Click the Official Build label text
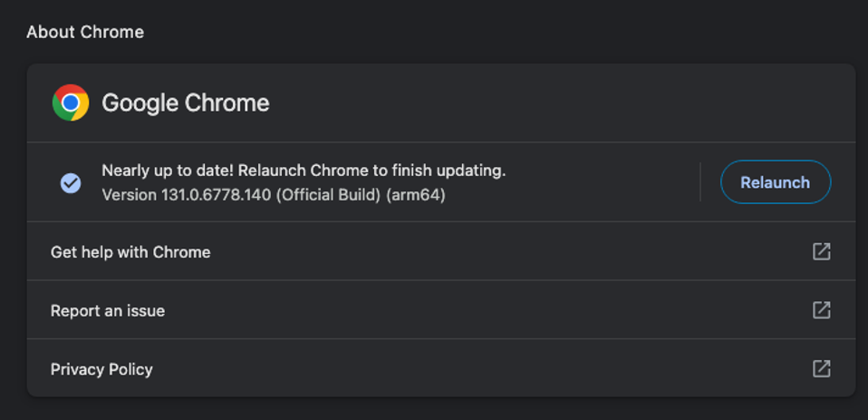 329,195
